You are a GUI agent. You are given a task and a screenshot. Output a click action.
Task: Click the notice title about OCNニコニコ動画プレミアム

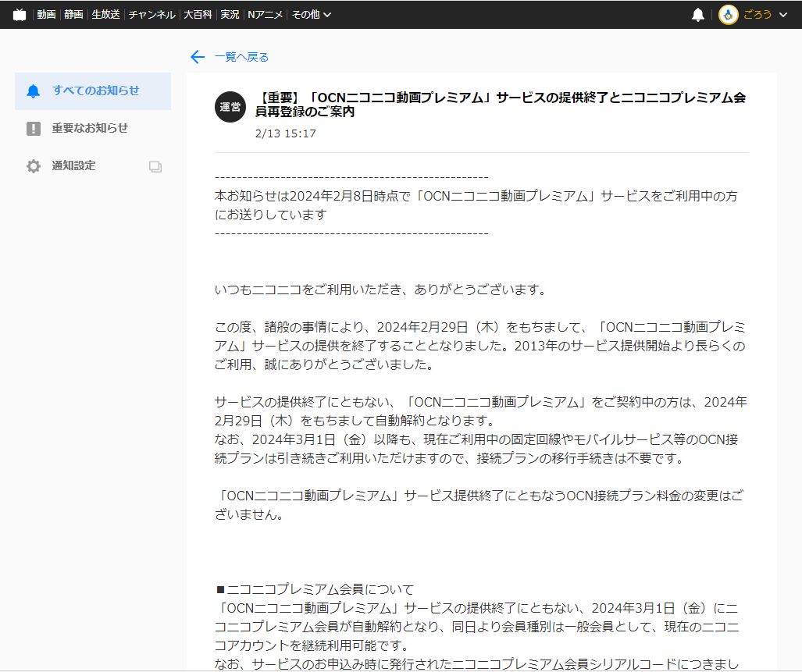(501, 105)
